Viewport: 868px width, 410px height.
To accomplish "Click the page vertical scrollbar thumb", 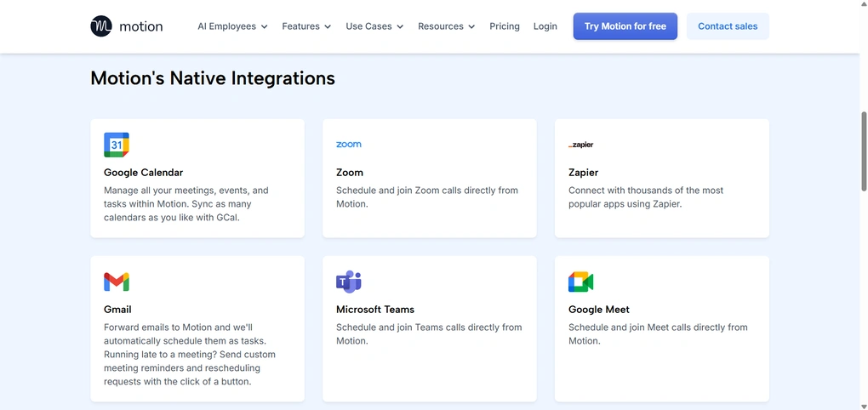I will point(864,151).
